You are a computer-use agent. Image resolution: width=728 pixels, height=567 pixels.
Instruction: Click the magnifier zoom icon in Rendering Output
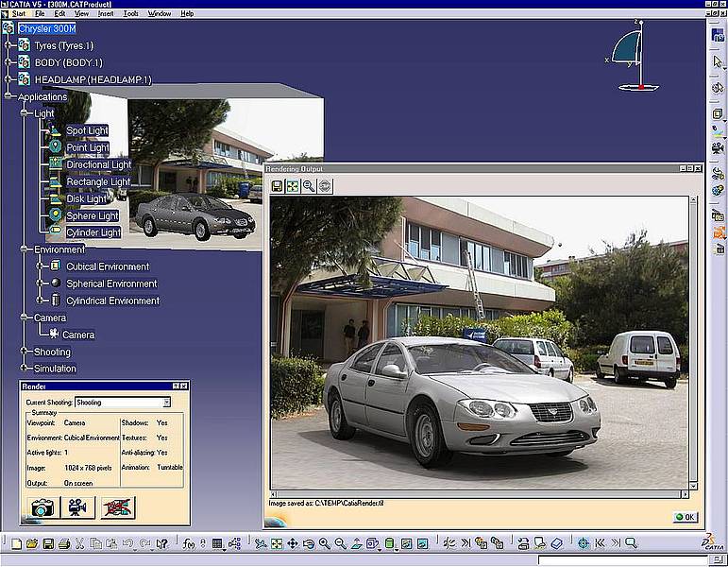tap(309, 186)
